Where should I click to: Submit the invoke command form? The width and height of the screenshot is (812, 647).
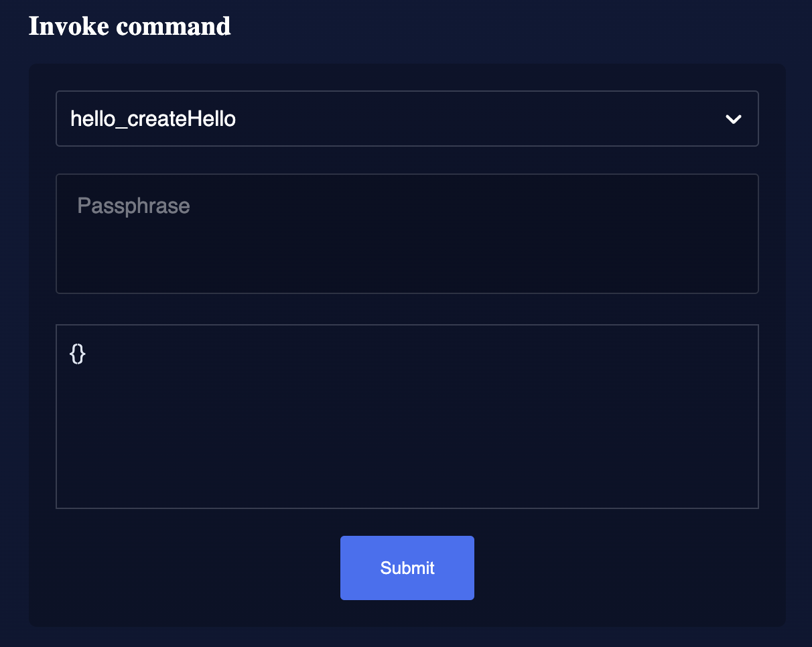[x=407, y=567]
